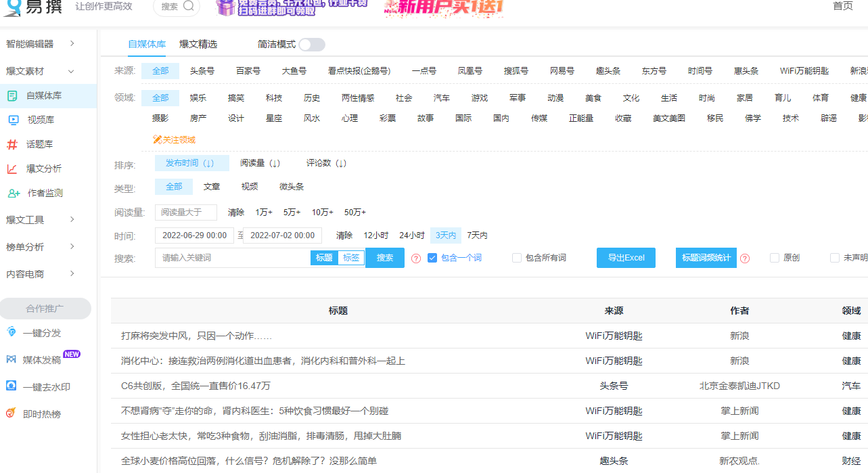Click 标题词频统计 button
The height and width of the screenshot is (473, 868).
pyautogui.click(x=706, y=258)
